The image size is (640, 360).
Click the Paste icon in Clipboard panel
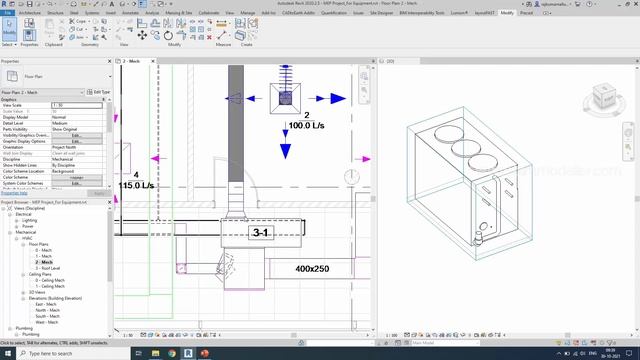coord(49,27)
